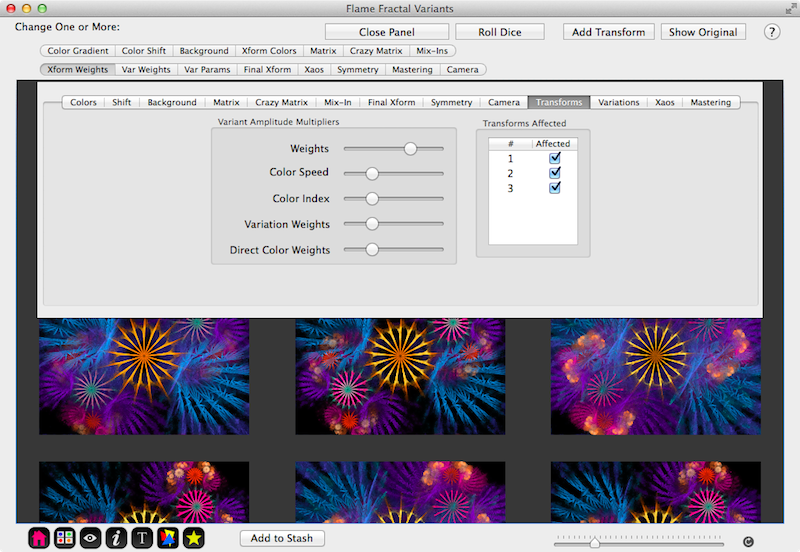Select the Transforms tab
Screen dimensions: 800x552
click(x=559, y=103)
